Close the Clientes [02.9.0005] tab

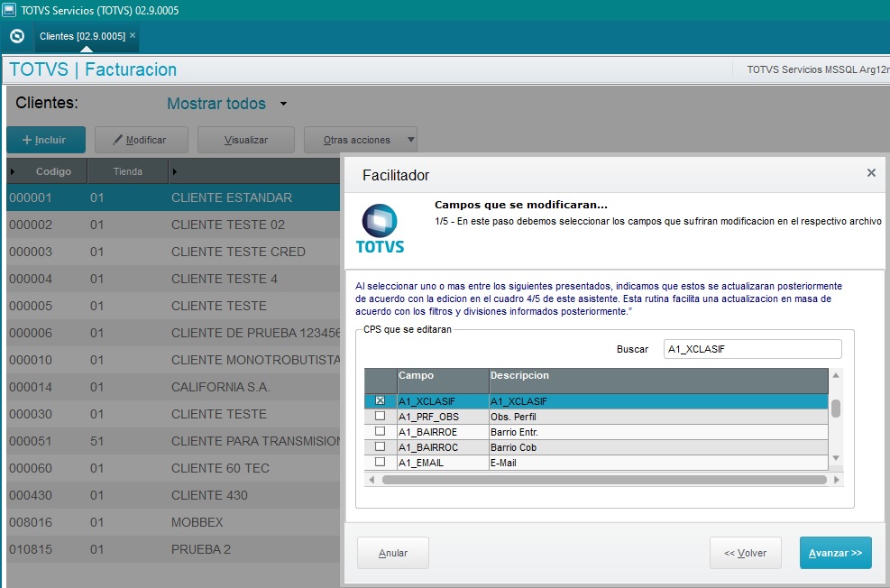coord(133,35)
